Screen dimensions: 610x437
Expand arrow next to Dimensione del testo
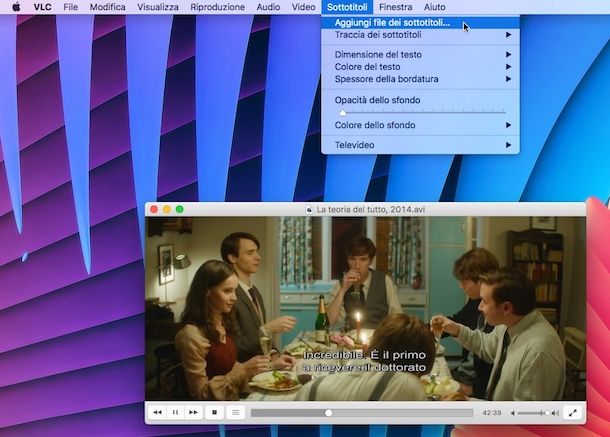tap(508, 54)
